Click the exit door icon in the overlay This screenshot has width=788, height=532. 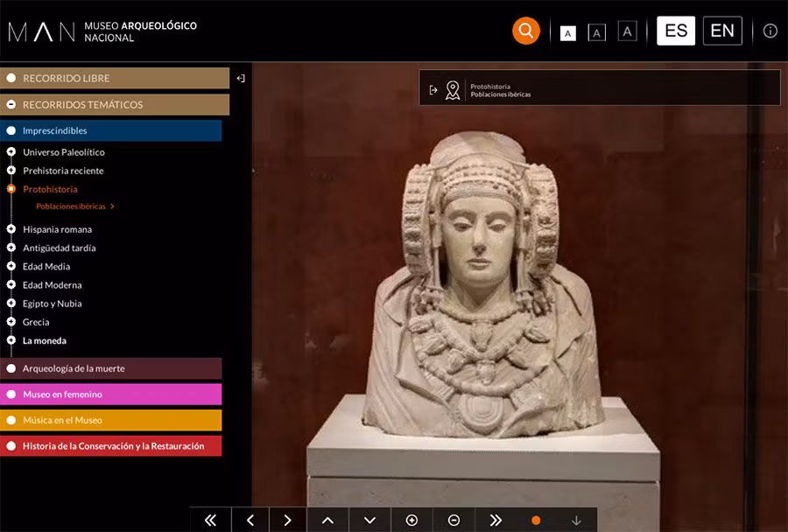[x=432, y=87]
